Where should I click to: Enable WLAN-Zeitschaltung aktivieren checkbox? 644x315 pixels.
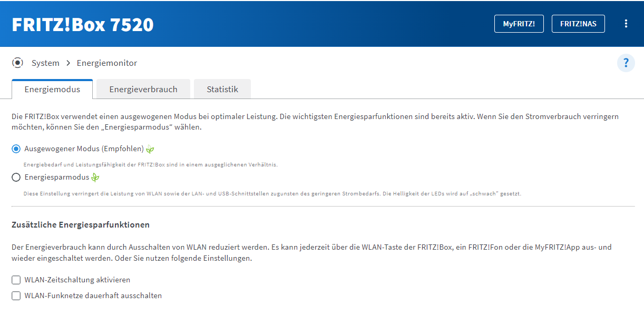tap(16, 280)
